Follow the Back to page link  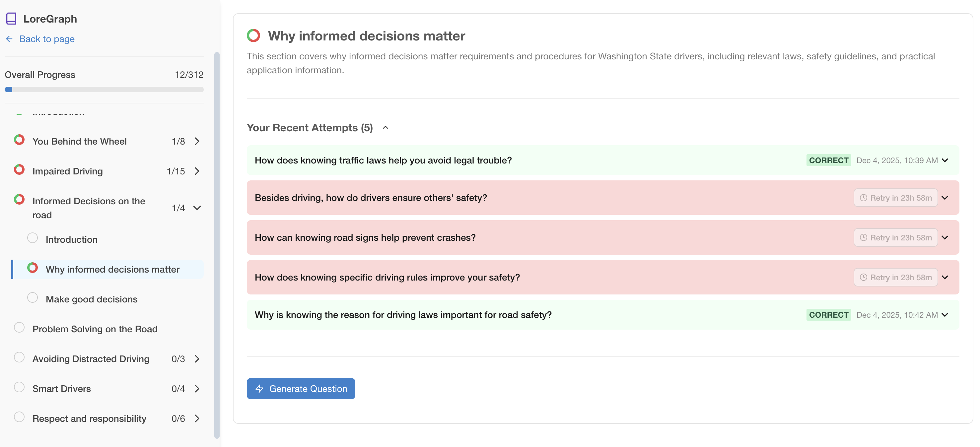pyautogui.click(x=47, y=39)
